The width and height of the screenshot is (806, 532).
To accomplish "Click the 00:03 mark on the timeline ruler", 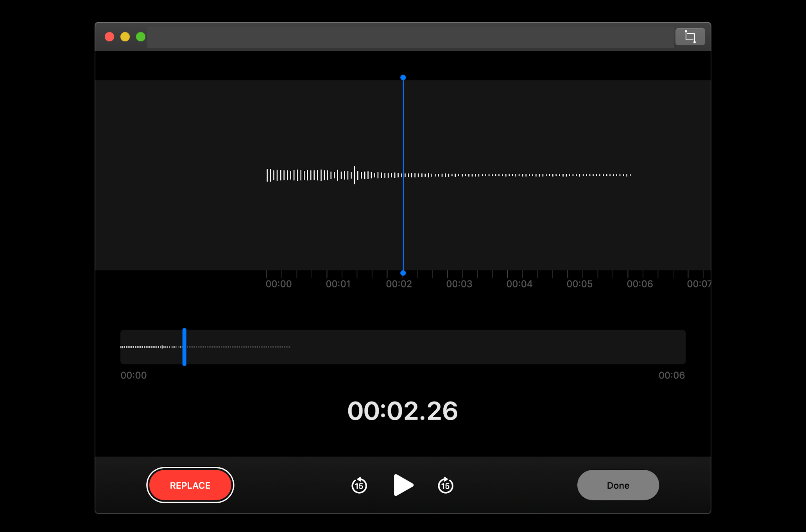I will pyautogui.click(x=460, y=284).
